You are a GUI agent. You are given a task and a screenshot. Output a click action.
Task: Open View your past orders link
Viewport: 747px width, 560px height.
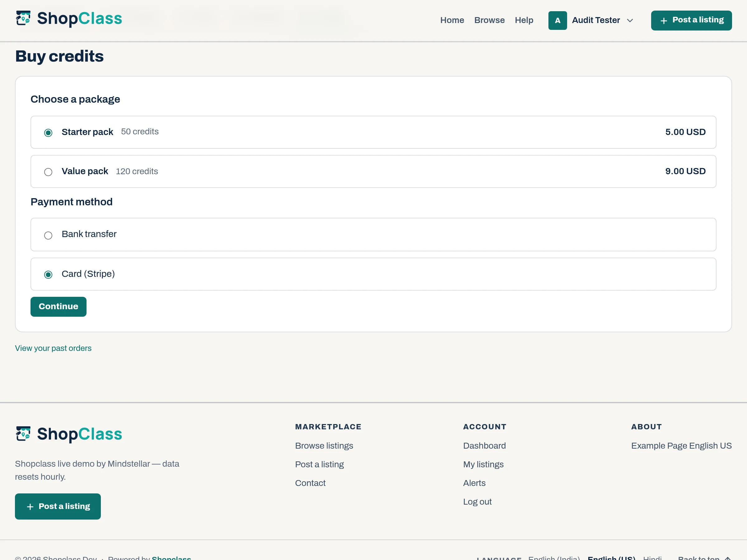53,348
